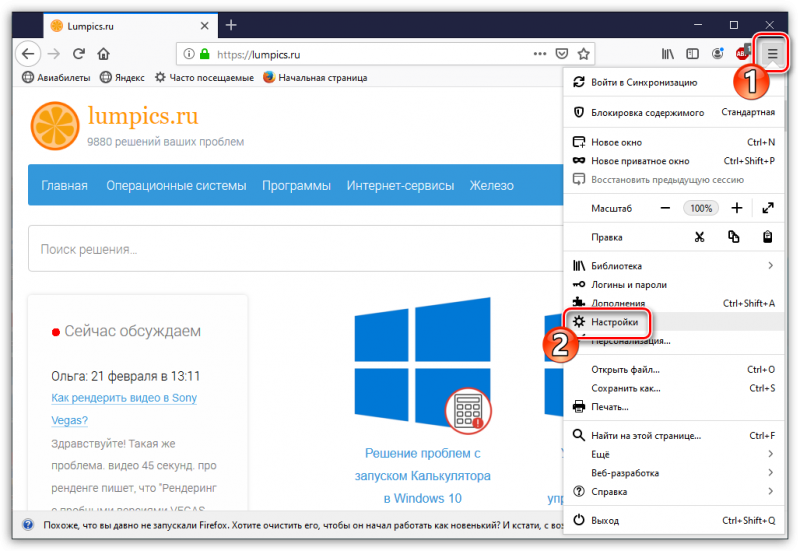Click the lumpics.ru site title
This screenshot has width=800, height=551.
pos(143,116)
